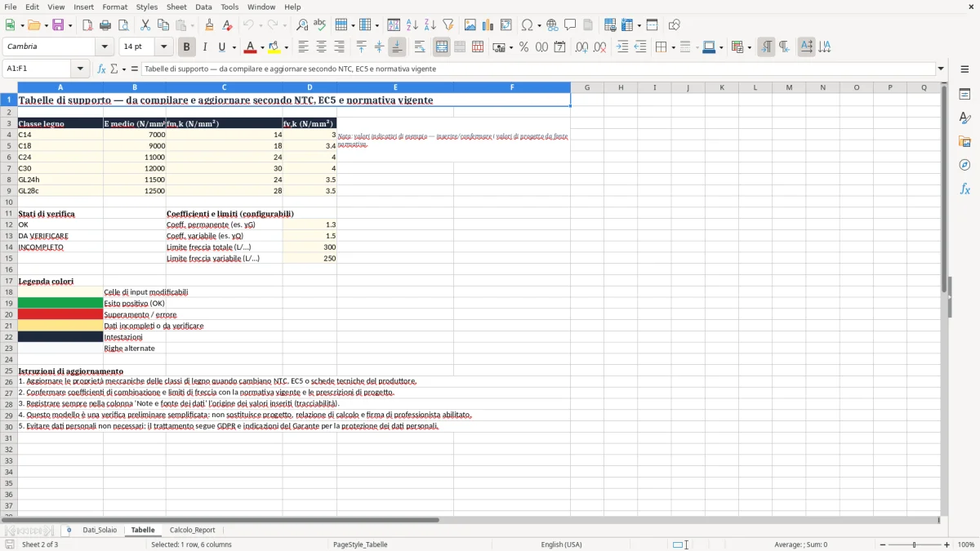The width and height of the screenshot is (980, 551).
Task: Format as percent
Action: [524, 47]
